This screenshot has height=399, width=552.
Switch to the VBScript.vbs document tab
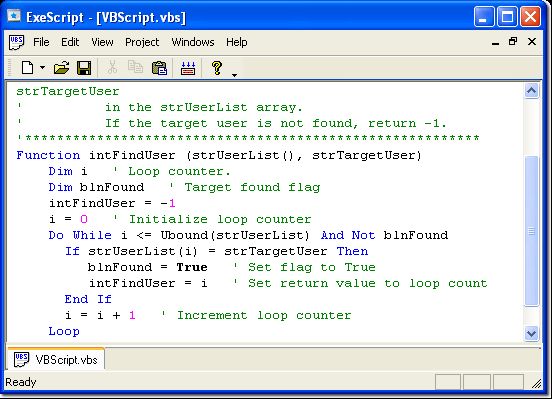pyautogui.click(x=56, y=360)
